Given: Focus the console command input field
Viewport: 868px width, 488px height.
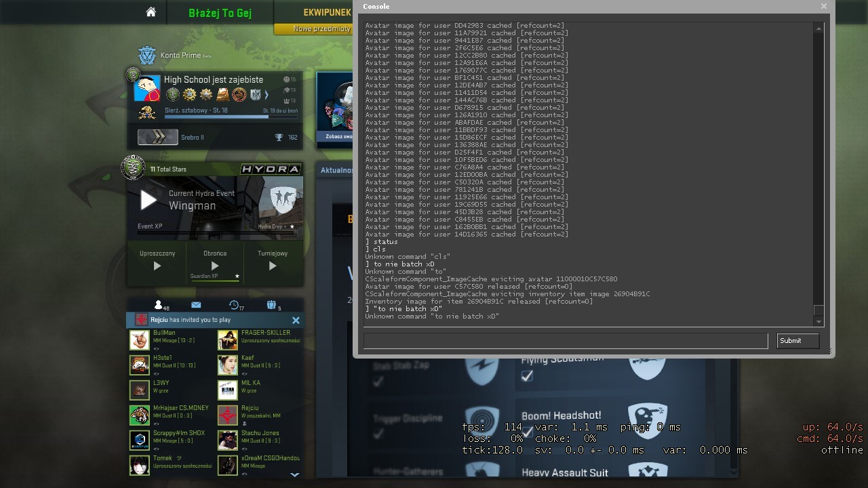Looking at the screenshot, I should (x=566, y=341).
